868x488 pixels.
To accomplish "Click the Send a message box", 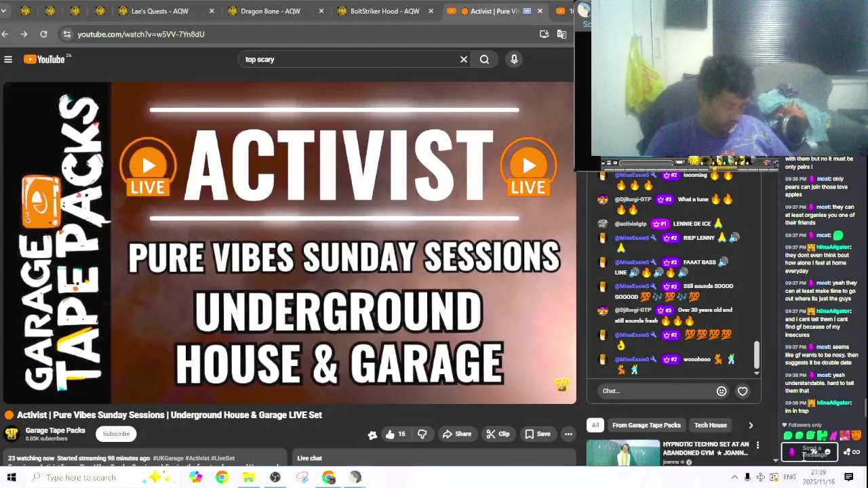I will (809, 452).
